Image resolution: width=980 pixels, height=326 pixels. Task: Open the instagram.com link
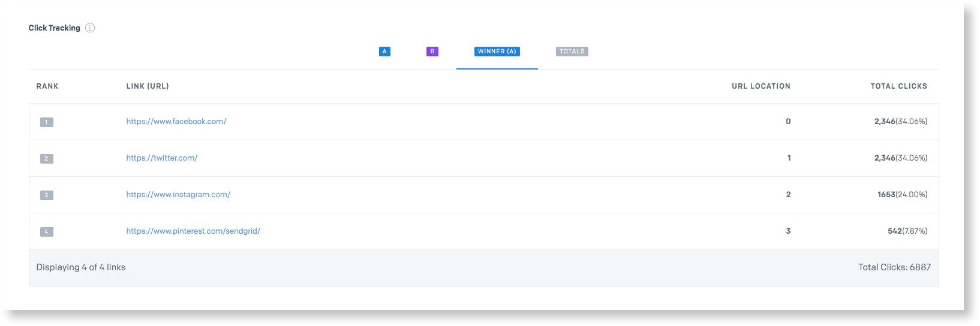(x=178, y=195)
